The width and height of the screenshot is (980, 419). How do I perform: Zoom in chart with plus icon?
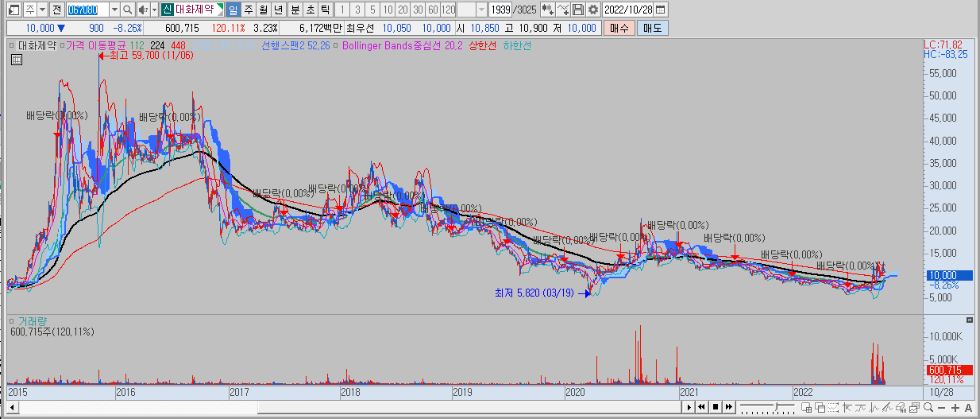(x=955, y=408)
